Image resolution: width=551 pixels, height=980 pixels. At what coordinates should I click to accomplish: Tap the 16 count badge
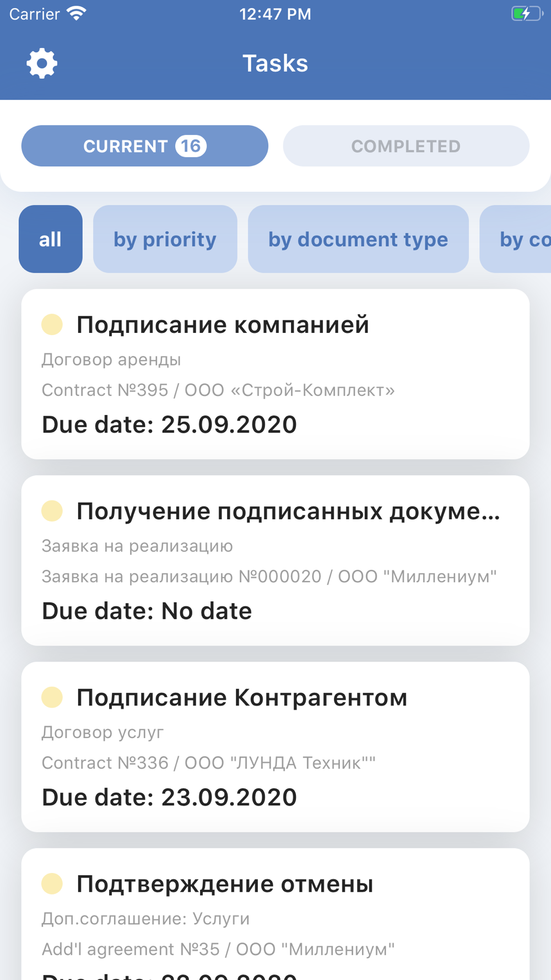click(191, 146)
